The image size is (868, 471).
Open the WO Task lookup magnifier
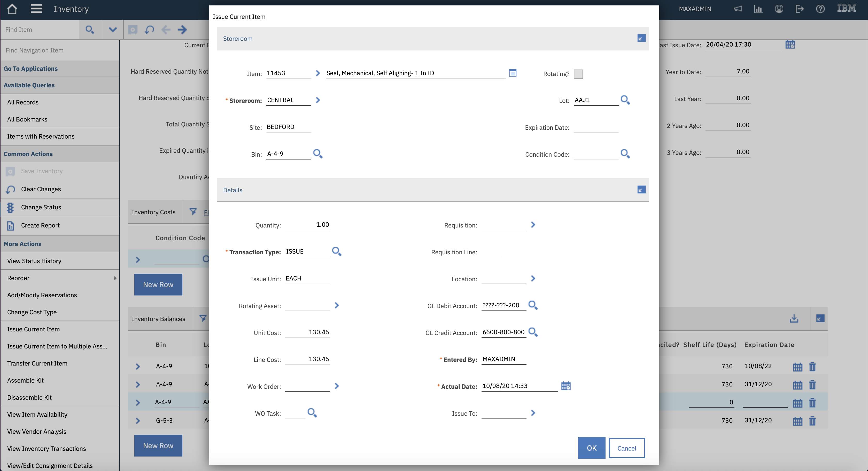(312, 413)
